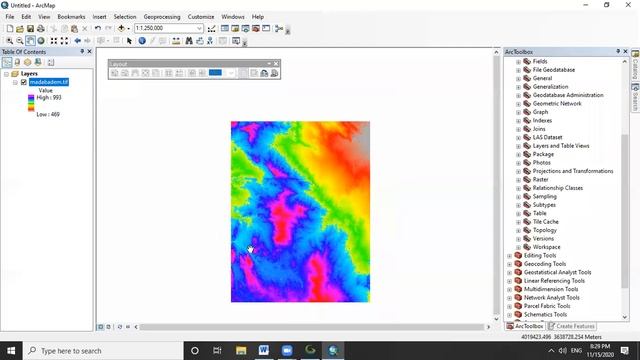The image size is (640, 360).
Task: Click the Windows search box
Action: [x=103, y=351]
